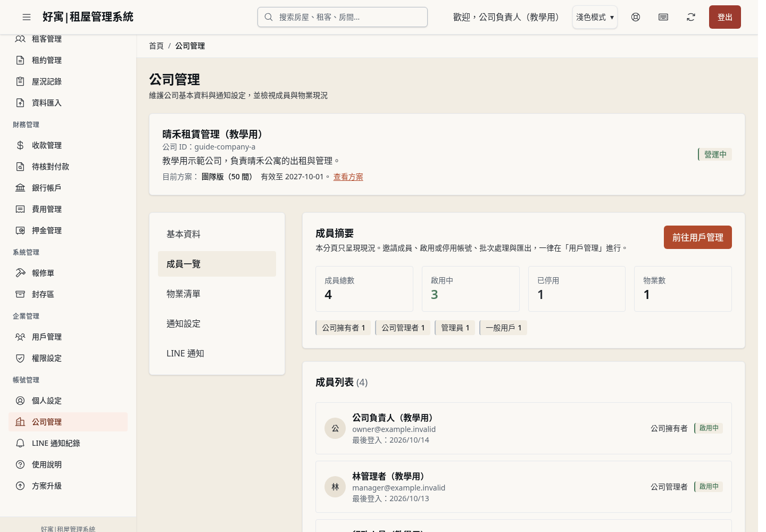Open the 通知設定 tab
This screenshot has width=766, height=532.
point(217,323)
